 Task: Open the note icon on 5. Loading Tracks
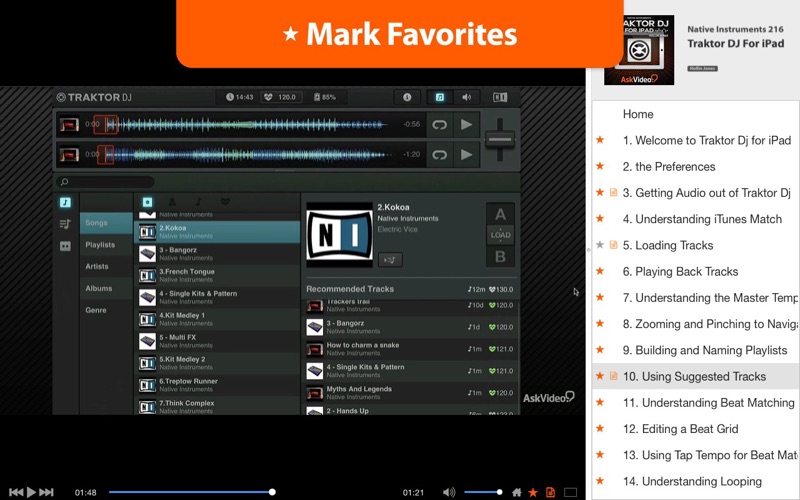614,245
